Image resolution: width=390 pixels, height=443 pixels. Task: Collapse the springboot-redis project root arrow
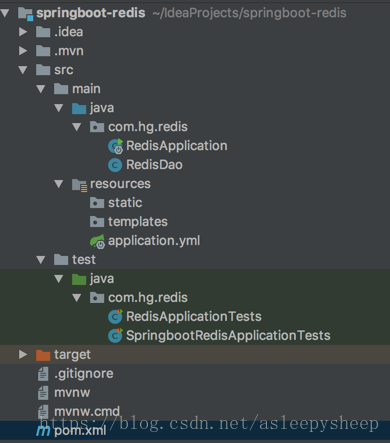[x=5, y=13]
